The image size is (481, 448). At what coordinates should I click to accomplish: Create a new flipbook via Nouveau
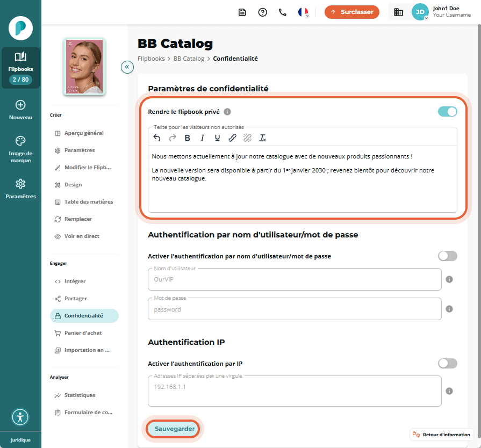tap(20, 110)
